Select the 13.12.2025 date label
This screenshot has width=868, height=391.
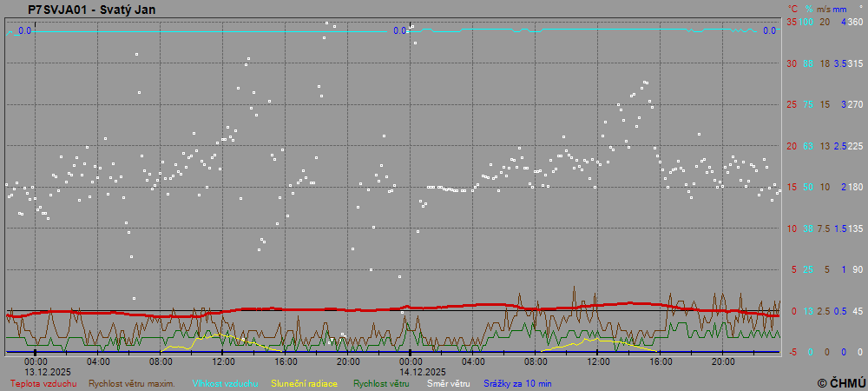click(36, 370)
